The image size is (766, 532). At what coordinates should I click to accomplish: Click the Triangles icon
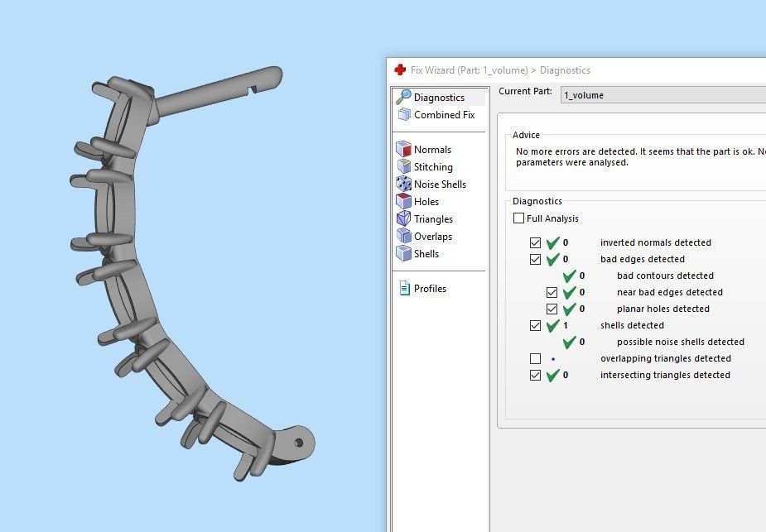tap(403, 218)
